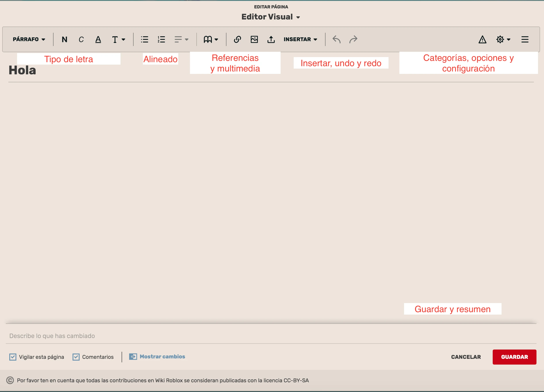544x392 pixels.
Task: Click the upload file icon
Action: click(x=271, y=39)
